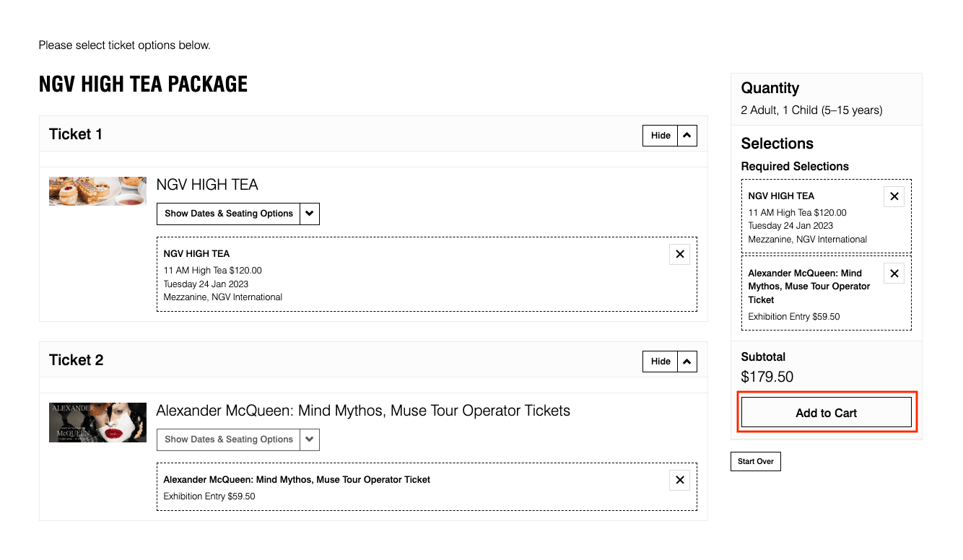This screenshot has height=560, width=963.
Task: Collapse Ticket 1 using its chevron arrow
Action: tap(687, 136)
